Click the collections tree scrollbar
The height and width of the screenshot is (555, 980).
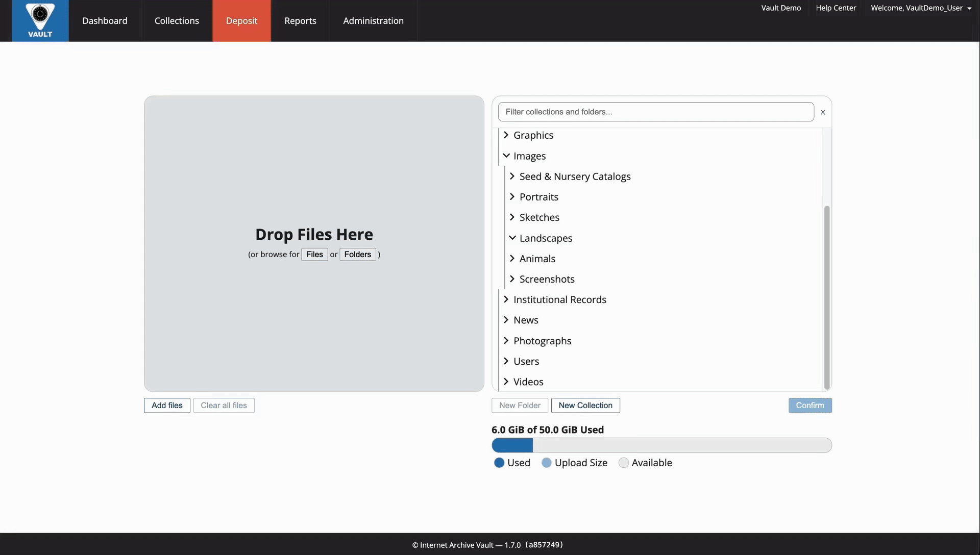pos(827,297)
